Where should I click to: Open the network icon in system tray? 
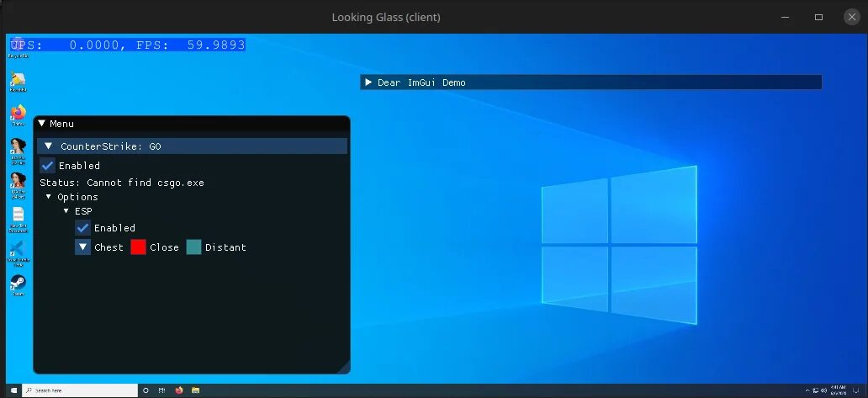click(815, 390)
